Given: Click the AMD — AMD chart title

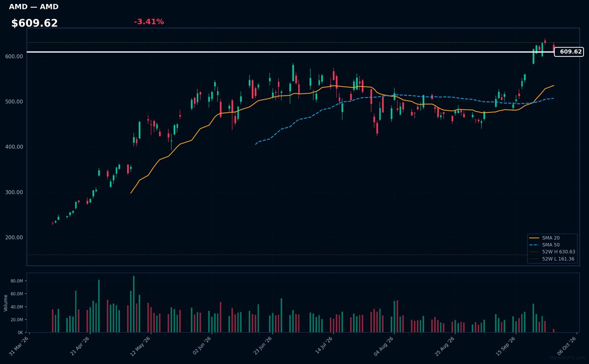Looking at the screenshot, I should click(33, 7).
